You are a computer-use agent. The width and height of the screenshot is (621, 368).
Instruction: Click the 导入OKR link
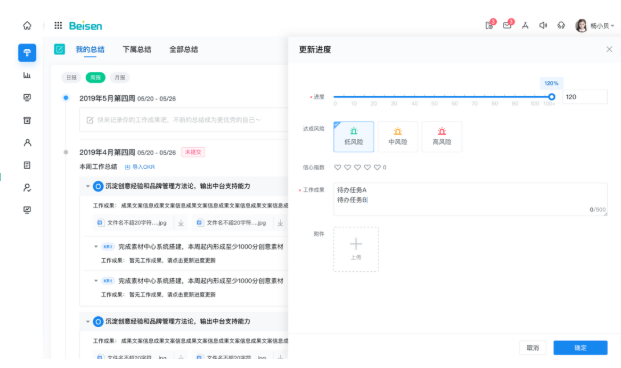pos(140,167)
